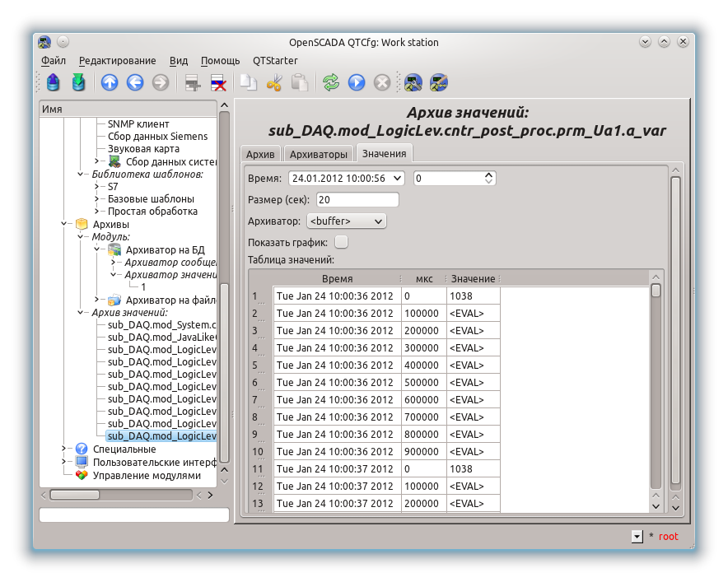Click the add item toolbar icon
Image resolution: width=728 pixels, height=582 pixels.
click(x=194, y=82)
